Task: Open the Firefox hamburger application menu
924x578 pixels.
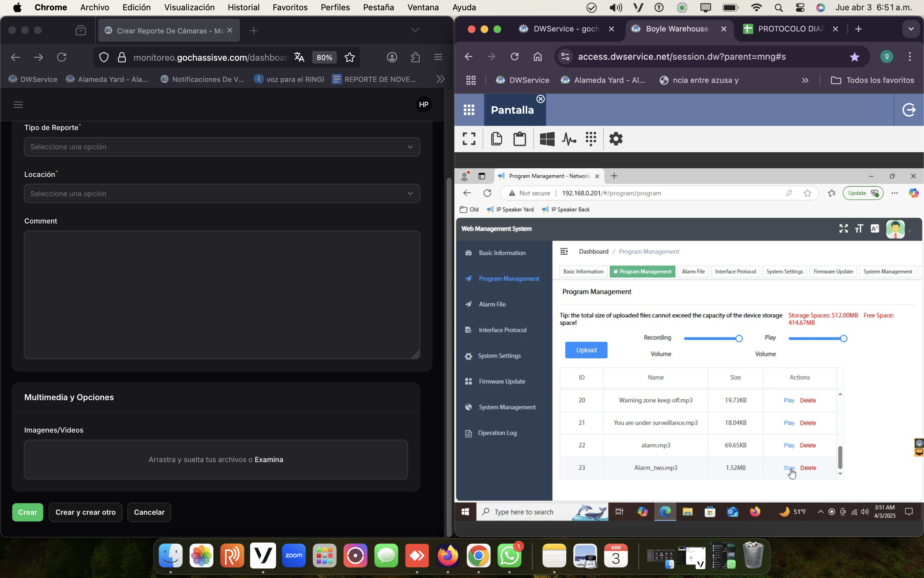Action: (438, 57)
